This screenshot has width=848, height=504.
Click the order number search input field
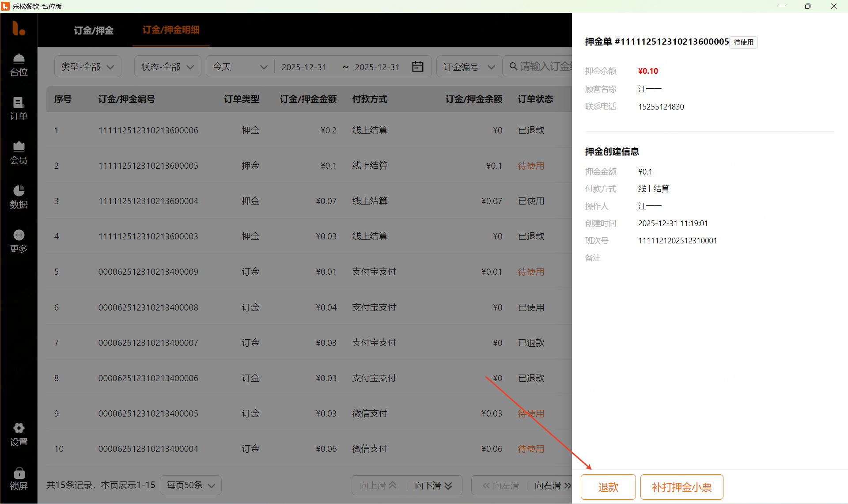tap(545, 67)
